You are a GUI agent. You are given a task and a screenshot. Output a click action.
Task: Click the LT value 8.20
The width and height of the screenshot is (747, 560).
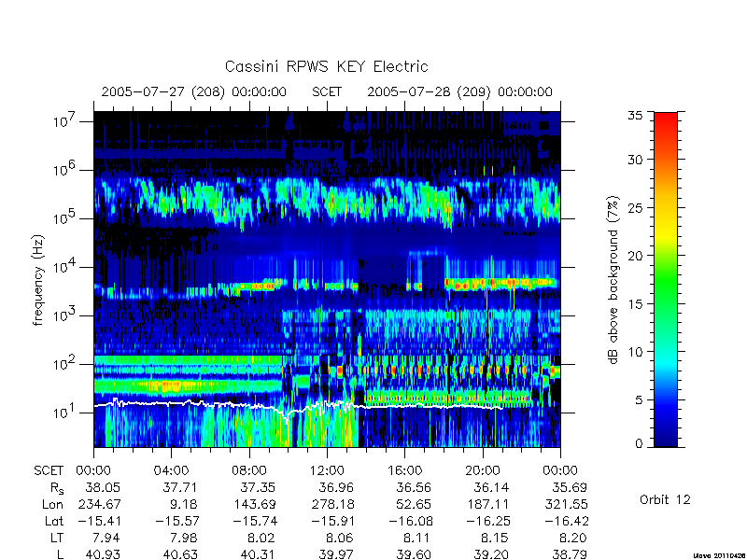572,538
